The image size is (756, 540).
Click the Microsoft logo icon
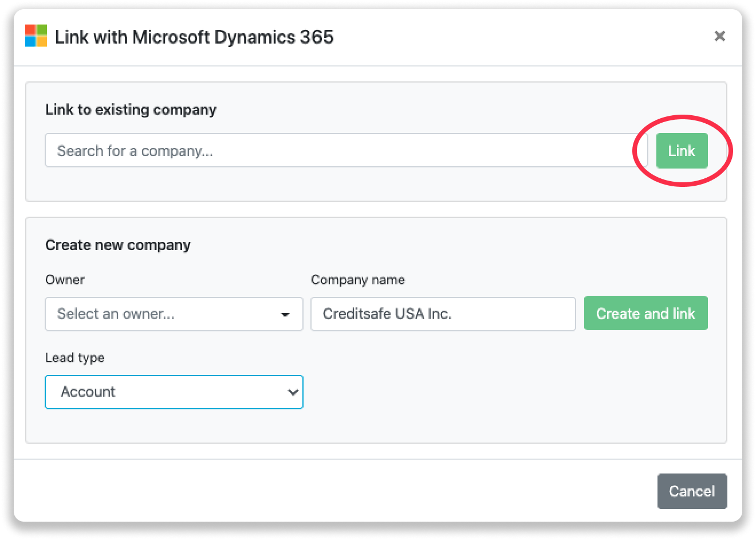point(35,37)
